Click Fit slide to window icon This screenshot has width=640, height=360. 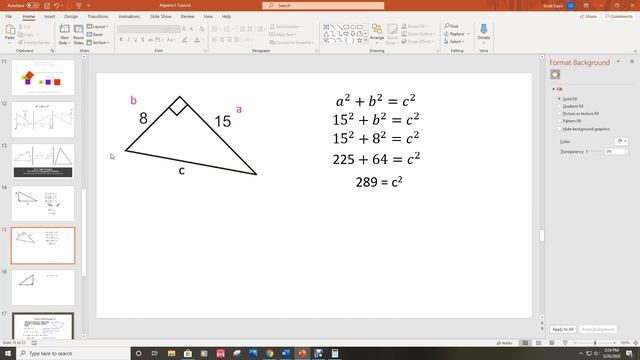636,343
